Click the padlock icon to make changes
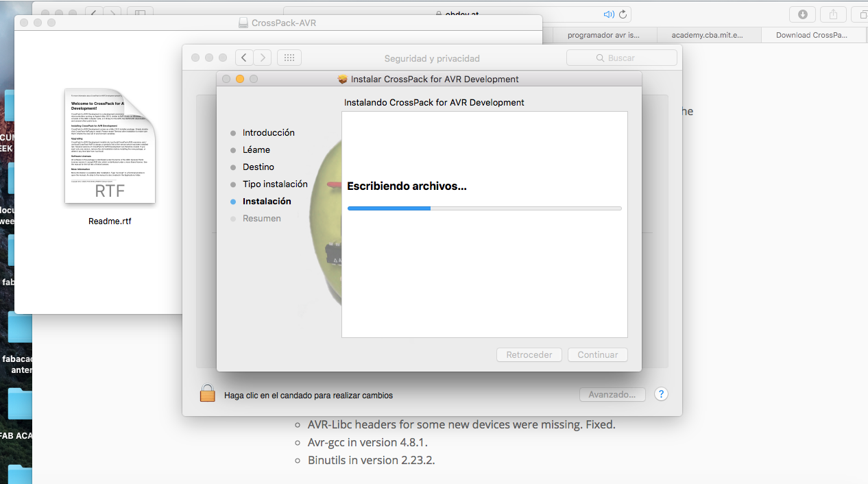 (207, 393)
